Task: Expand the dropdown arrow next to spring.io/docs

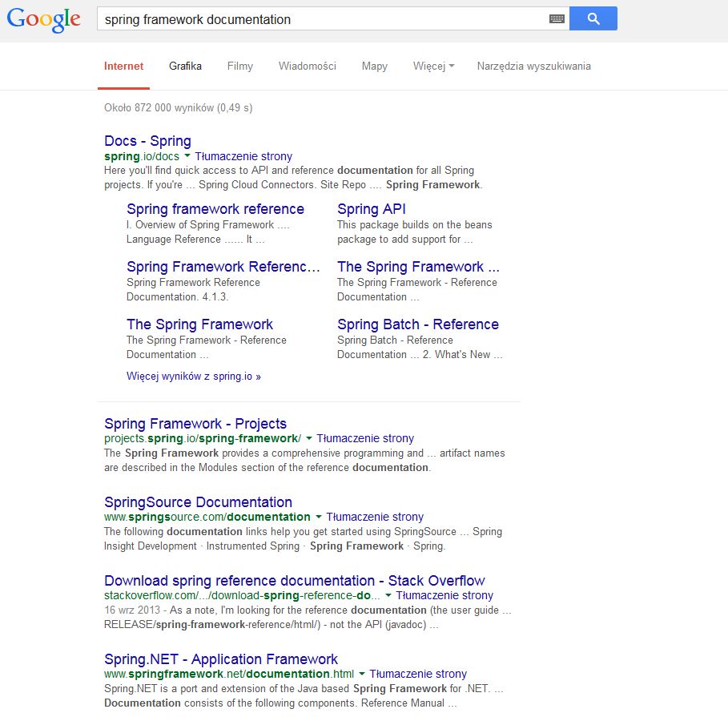Action: [187, 155]
